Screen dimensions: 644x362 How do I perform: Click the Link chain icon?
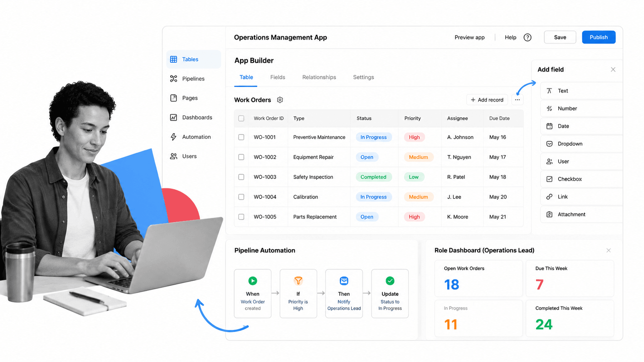550,197
